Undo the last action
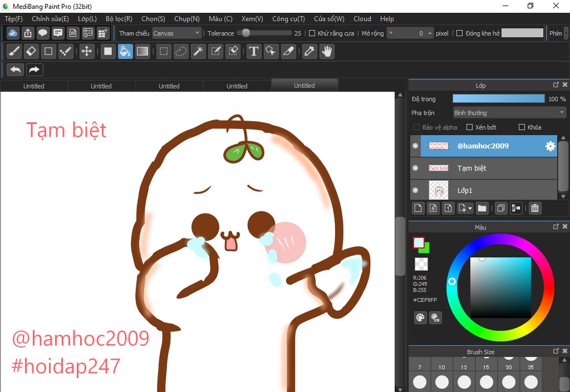Image resolution: width=570 pixels, height=392 pixels. [15, 70]
